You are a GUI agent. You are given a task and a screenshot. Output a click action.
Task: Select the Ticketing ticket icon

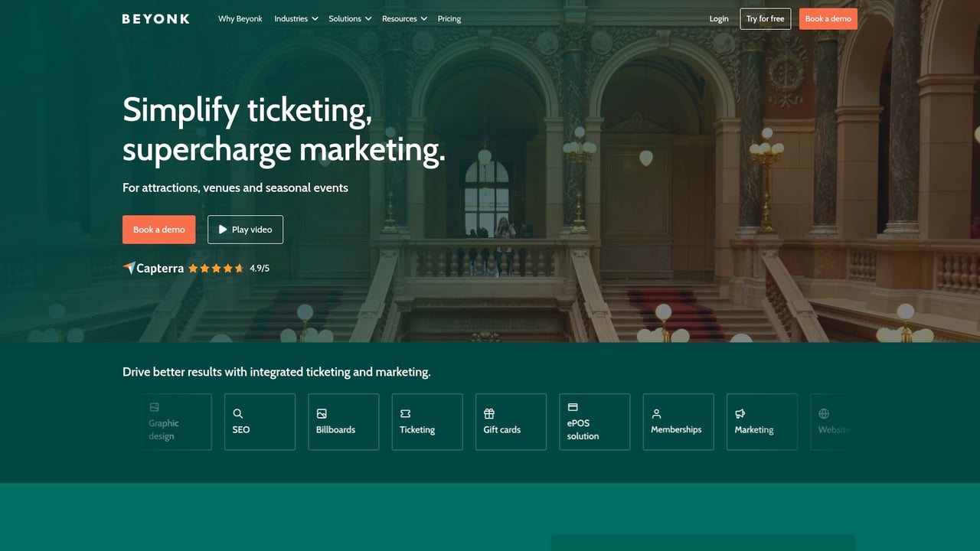pyautogui.click(x=405, y=413)
